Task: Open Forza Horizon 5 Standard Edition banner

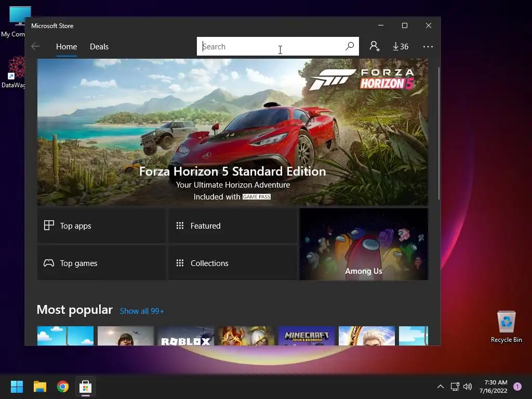Action: tap(232, 132)
